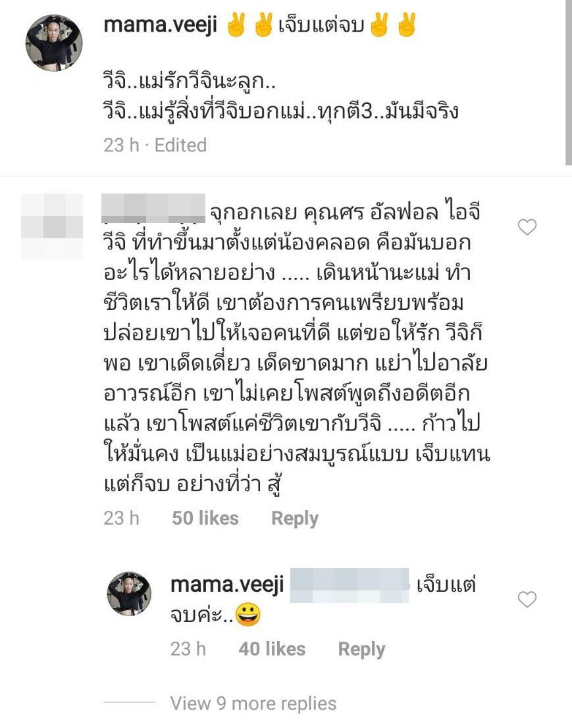Reply to the 50-likes comment
This screenshot has height=728, width=572.
pos(295,518)
